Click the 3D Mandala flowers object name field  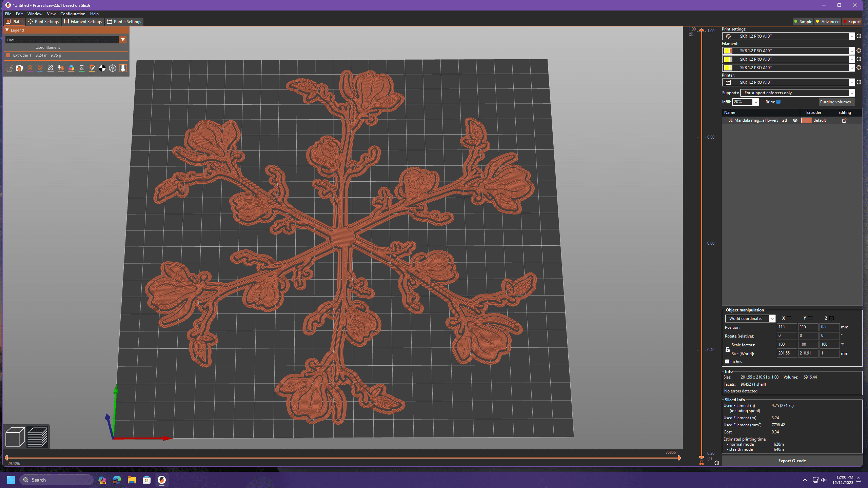[x=757, y=120]
